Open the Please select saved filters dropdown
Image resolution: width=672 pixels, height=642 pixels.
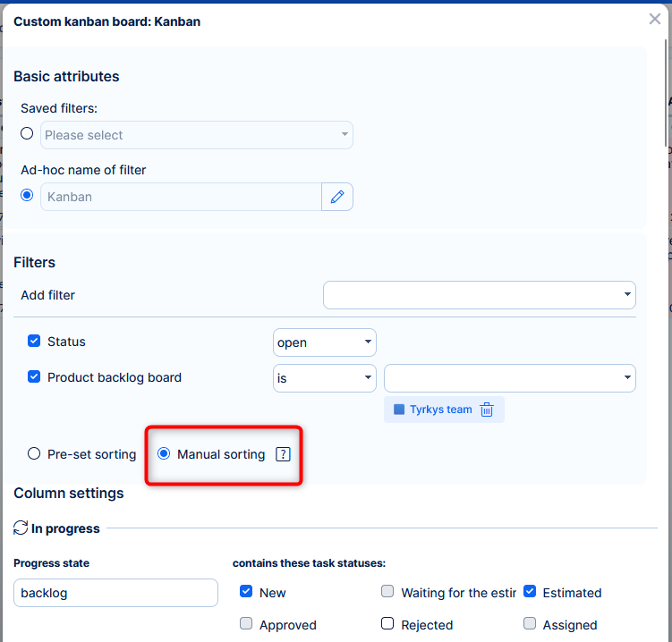197,135
